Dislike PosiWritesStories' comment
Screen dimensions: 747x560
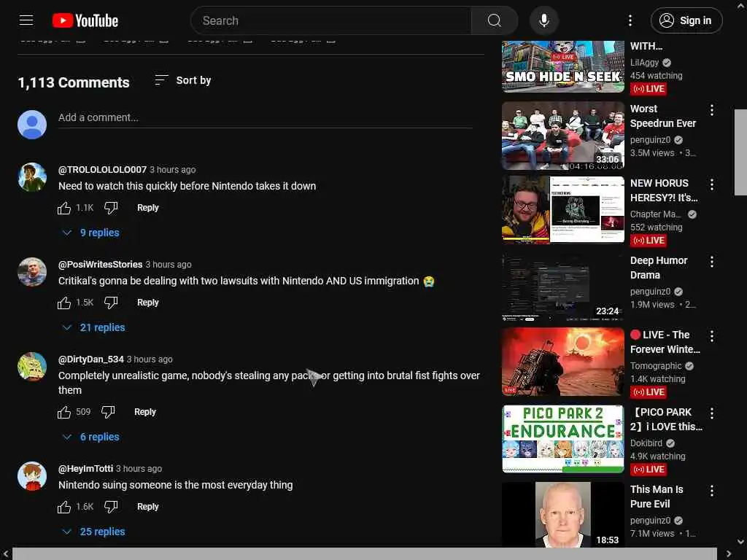[x=111, y=303]
